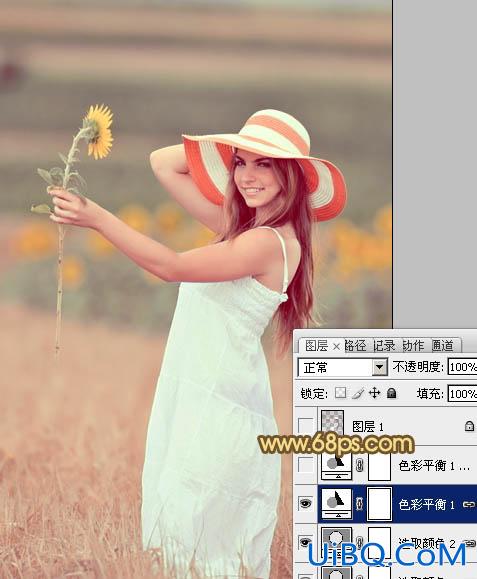The width and height of the screenshot is (477, 579).
Task: Select layer mask thumbnail of 色彩平衡 1 …
Action: pos(380,466)
